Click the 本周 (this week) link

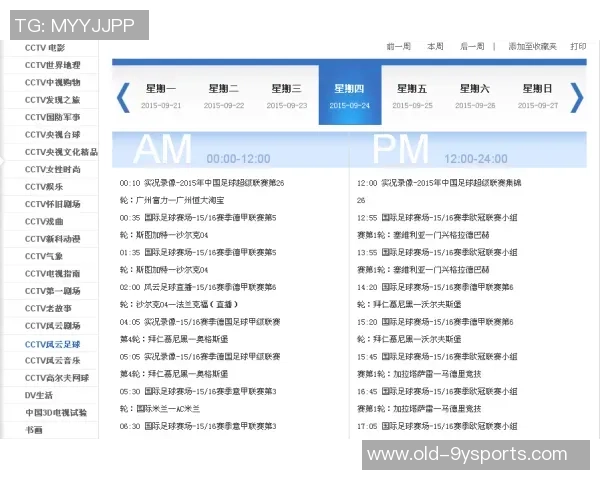[435, 46]
